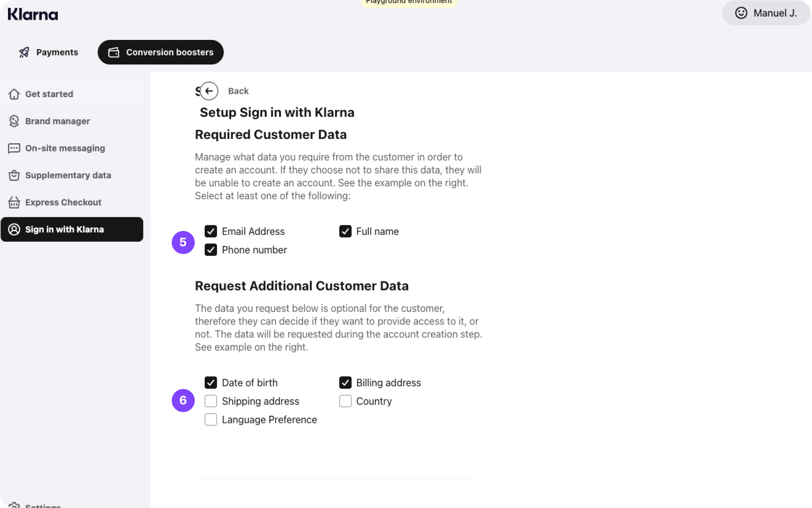Click the Supplementary data bag icon
Image resolution: width=812 pixels, height=508 pixels.
pos(14,175)
